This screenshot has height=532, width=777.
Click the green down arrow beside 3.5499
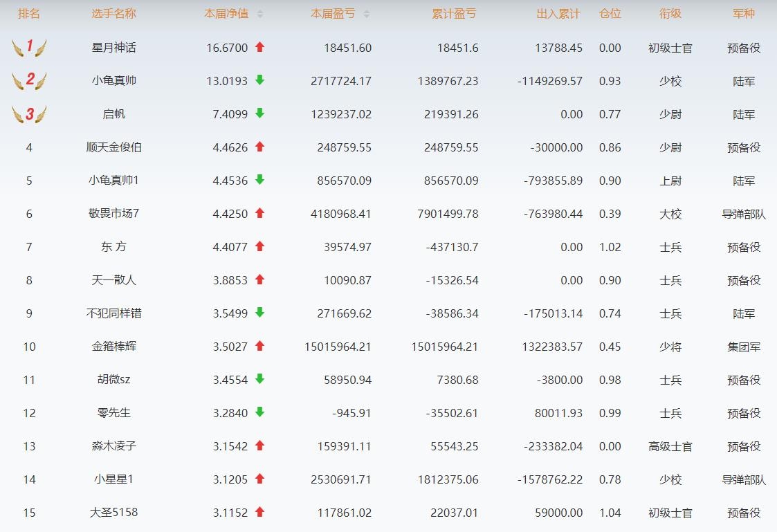259,313
